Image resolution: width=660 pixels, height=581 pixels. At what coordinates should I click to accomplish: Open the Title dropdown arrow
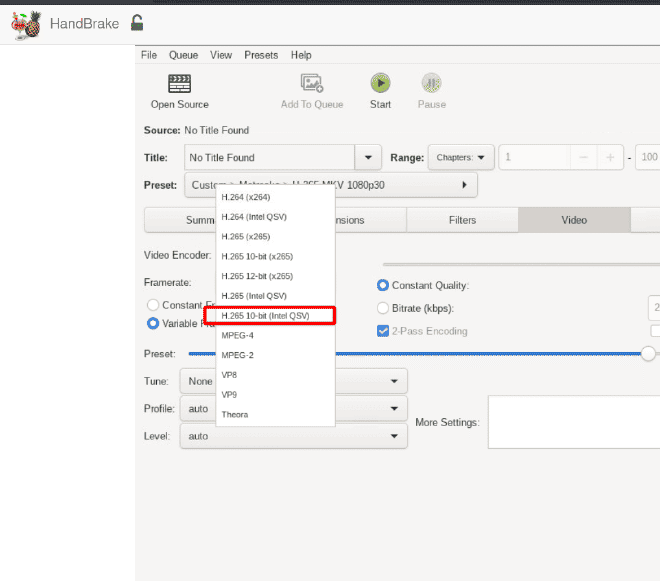coord(368,157)
